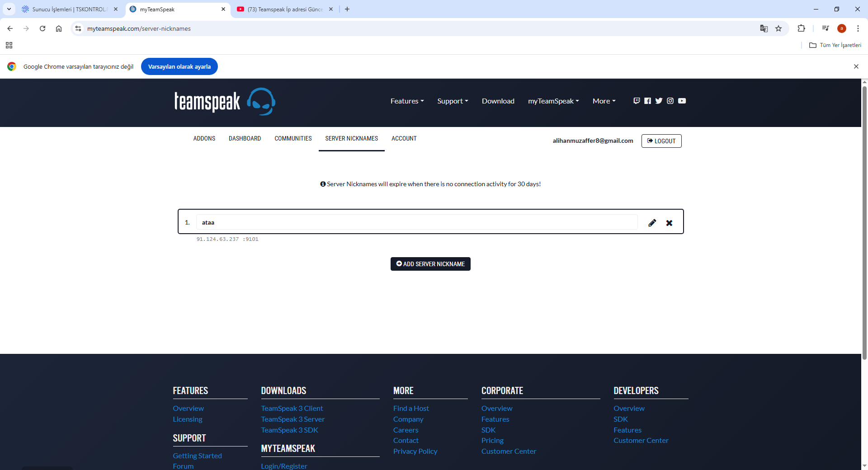Go back to previous page

(10, 28)
